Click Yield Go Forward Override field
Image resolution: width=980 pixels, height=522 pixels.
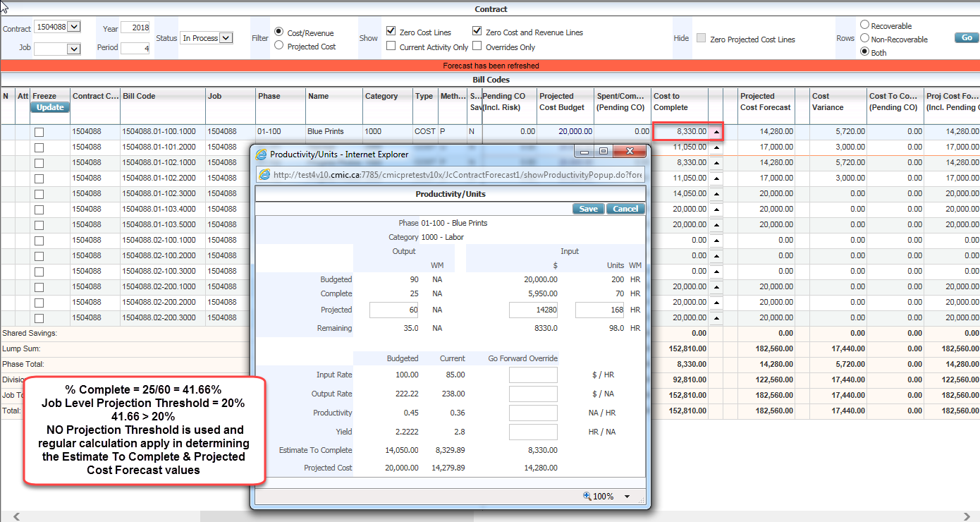[534, 432]
